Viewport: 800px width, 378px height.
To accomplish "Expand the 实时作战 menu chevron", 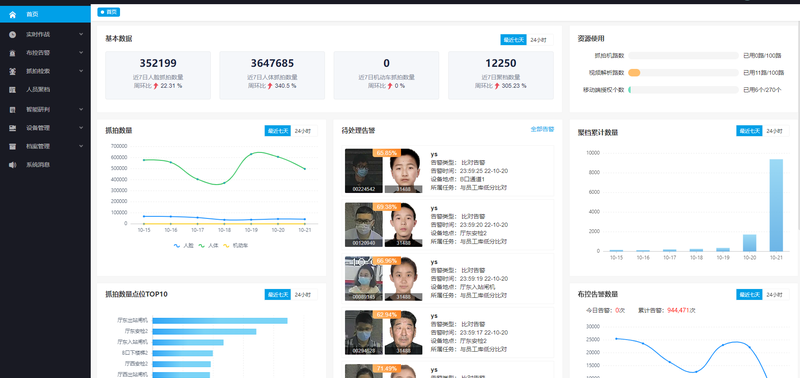I will pos(81,34).
